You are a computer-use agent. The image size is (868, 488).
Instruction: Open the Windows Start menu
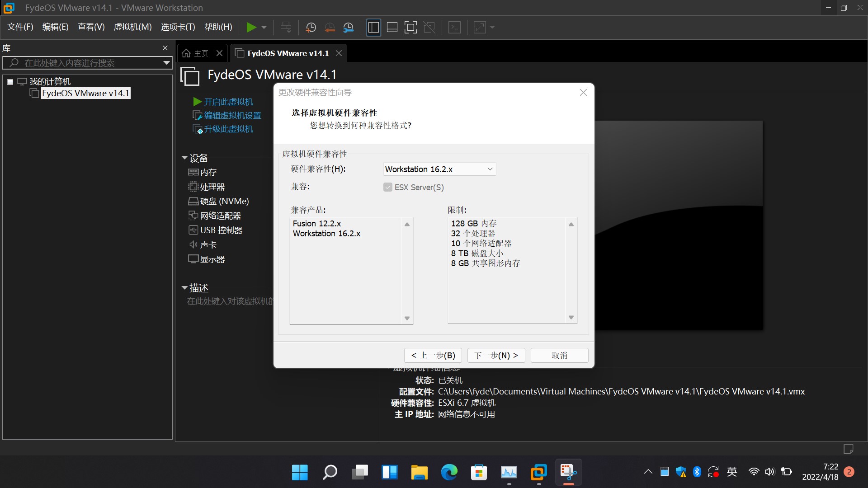(x=300, y=472)
